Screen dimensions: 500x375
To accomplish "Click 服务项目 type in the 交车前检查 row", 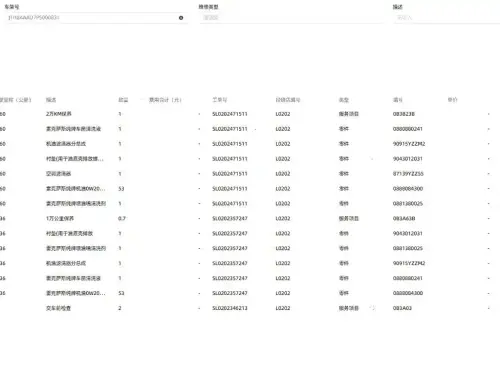I will pos(349,308).
